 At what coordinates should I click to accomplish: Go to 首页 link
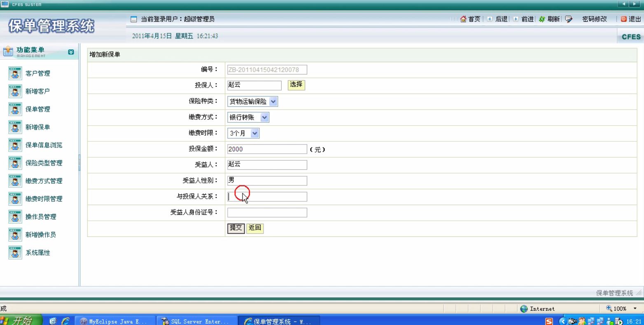pyautogui.click(x=474, y=19)
